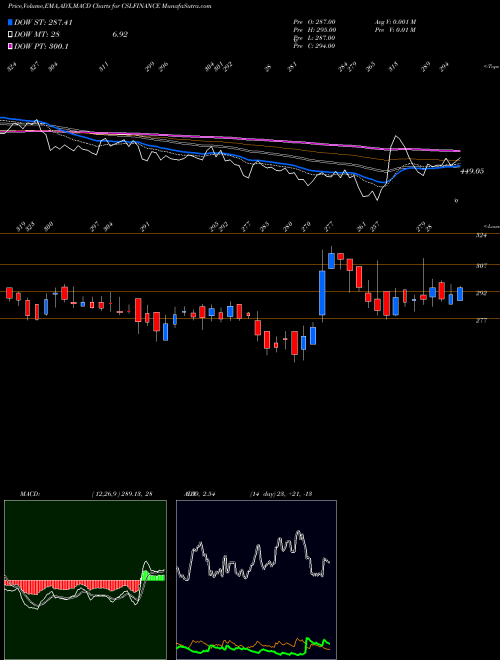The width and height of the screenshot is (500, 660).
Task: Click the MACD '(12,26,9) 289.13, 28' parameters
Action: 122,494
